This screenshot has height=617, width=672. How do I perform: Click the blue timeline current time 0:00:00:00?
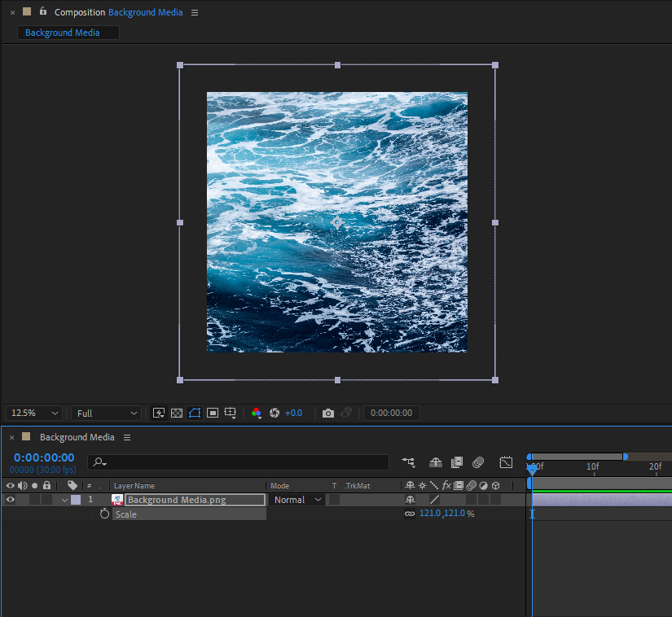[44, 457]
